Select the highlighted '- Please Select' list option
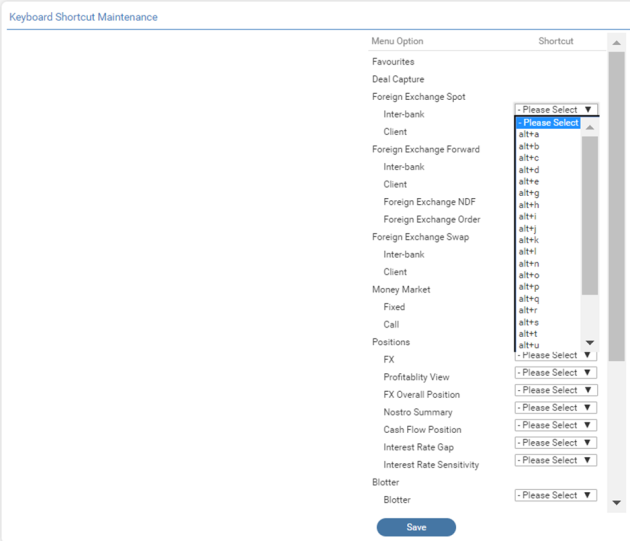630x541 pixels. pyautogui.click(x=548, y=123)
